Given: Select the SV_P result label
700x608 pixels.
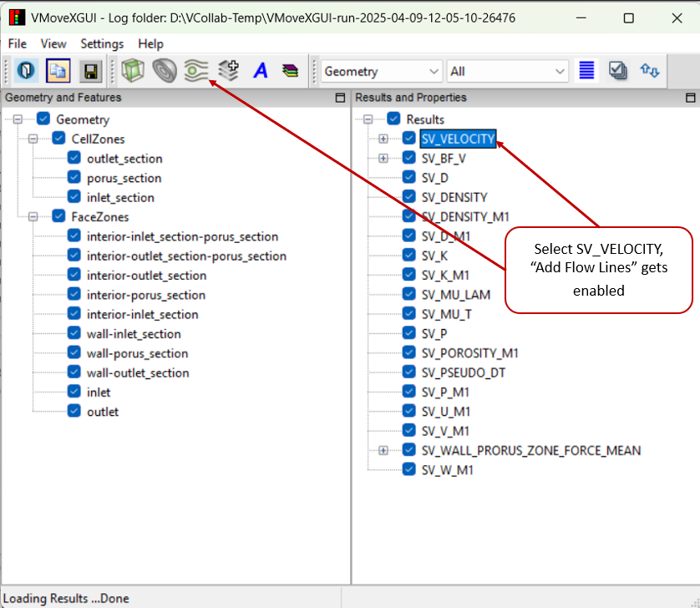Looking at the screenshot, I should (x=434, y=334).
